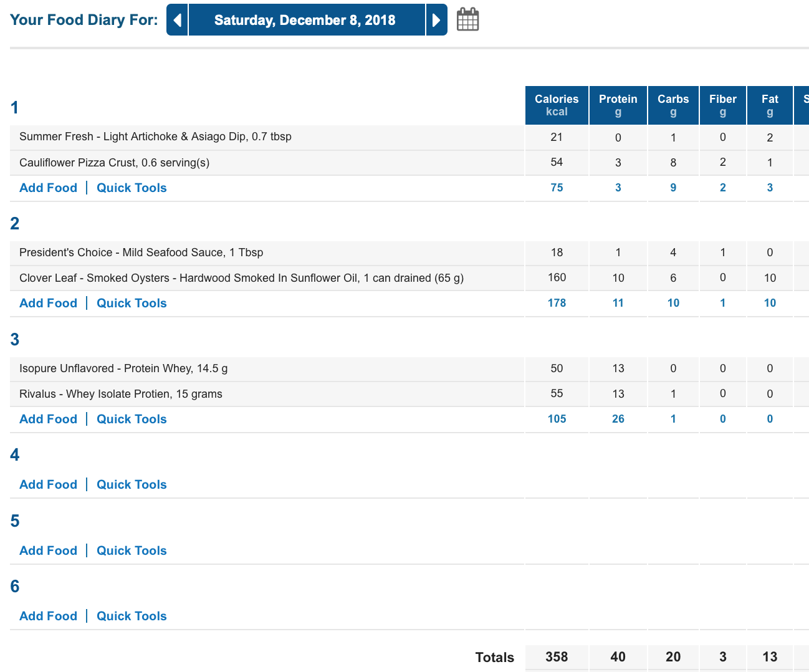Add Food to meal 1
The image size is (809, 672).
point(49,188)
